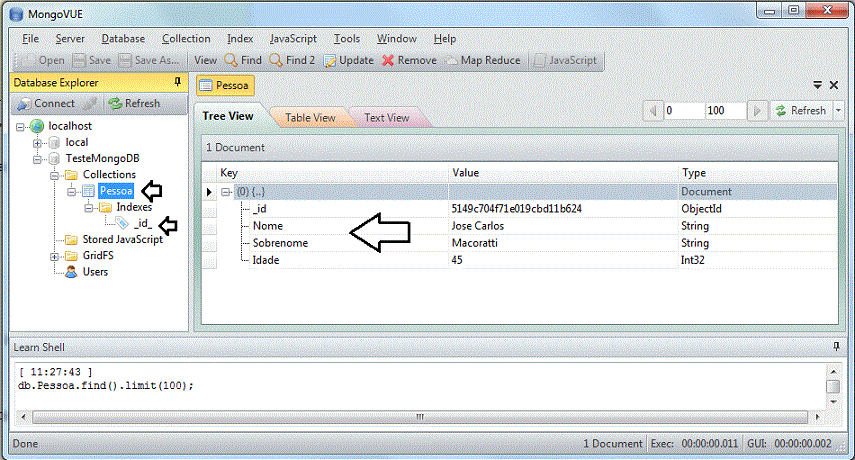Collapse the TesteMongoDB database node
This screenshot has height=460, width=855.
[x=37, y=160]
